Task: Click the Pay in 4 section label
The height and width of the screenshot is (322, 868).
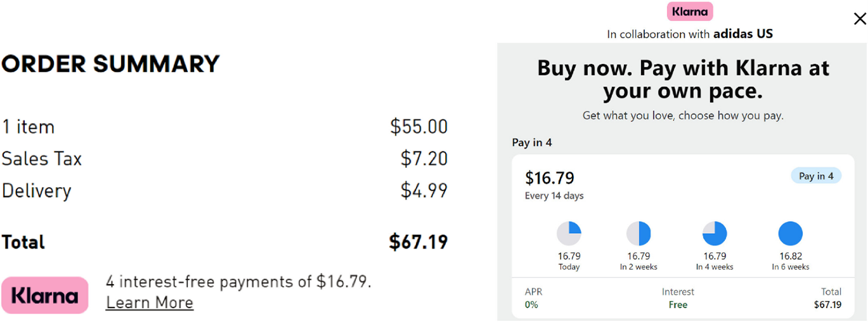Action: [532, 143]
